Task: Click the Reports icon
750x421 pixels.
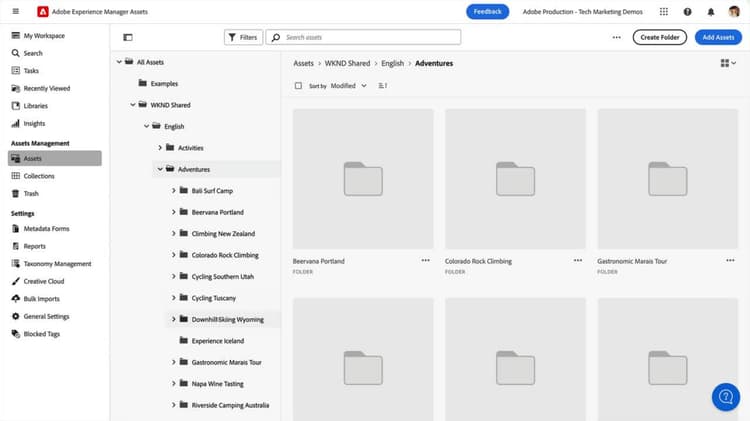Action: [16, 246]
